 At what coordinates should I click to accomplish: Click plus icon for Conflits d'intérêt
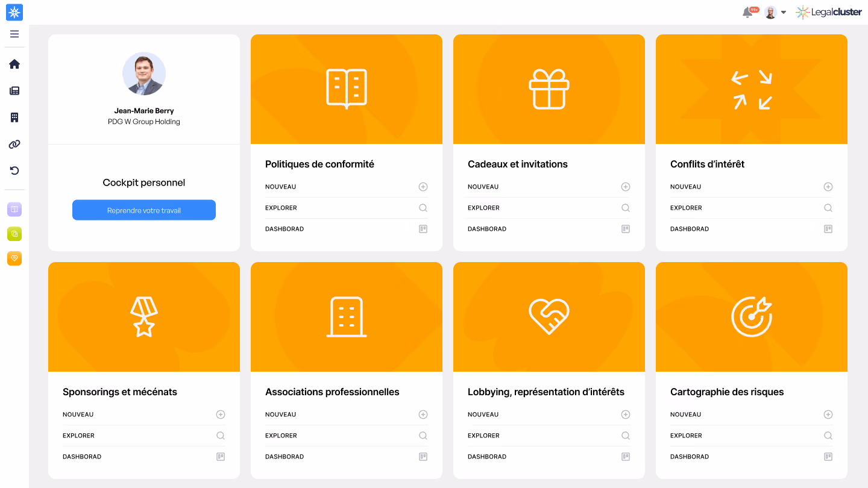[x=828, y=187]
